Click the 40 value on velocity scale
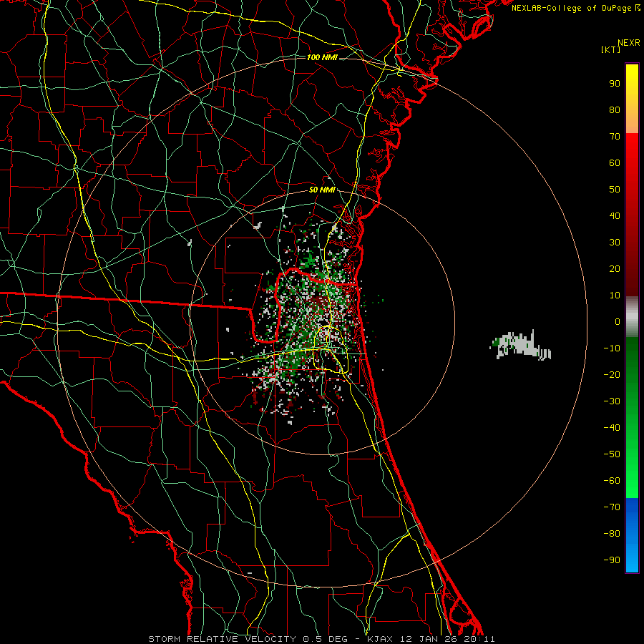The image size is (644, 644). tap(615, 216)
